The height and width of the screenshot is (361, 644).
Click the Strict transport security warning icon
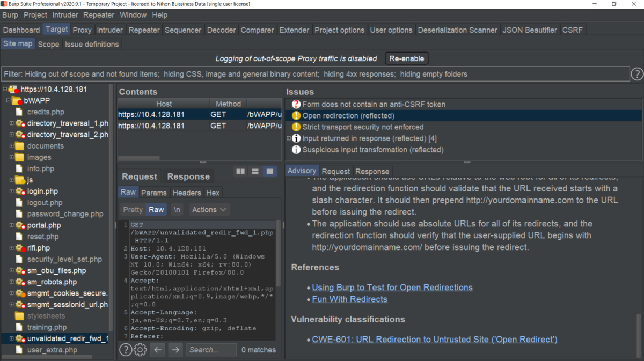(x=296, y=127)
